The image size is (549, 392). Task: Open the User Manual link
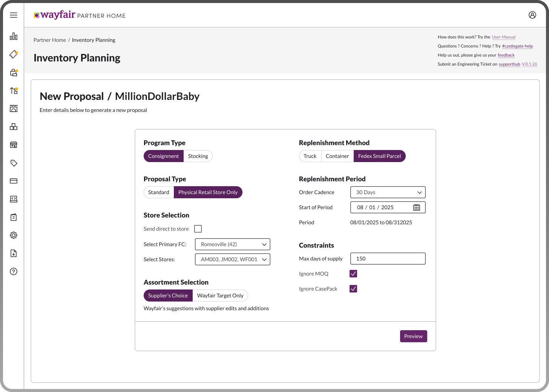pos(504,37)
